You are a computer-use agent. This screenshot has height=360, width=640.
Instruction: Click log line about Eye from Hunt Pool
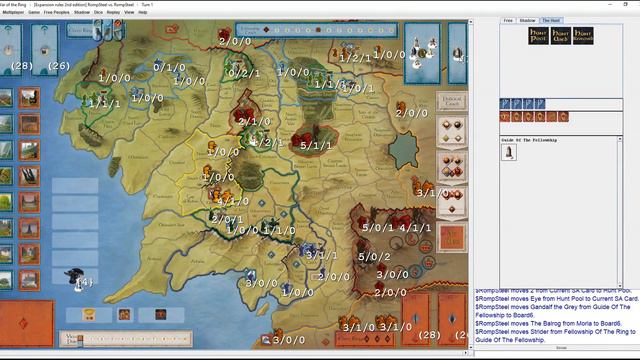(557, 299)
